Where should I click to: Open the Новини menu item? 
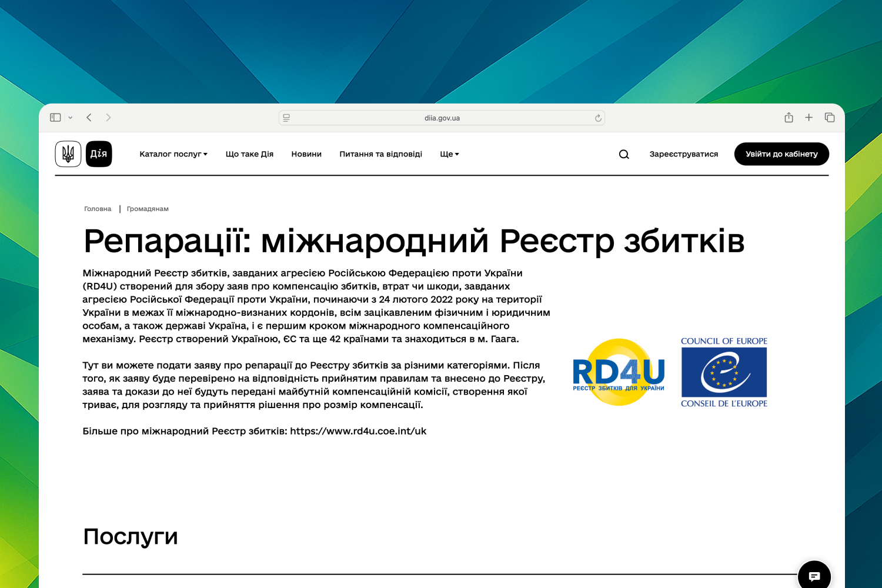click(306, 154)
